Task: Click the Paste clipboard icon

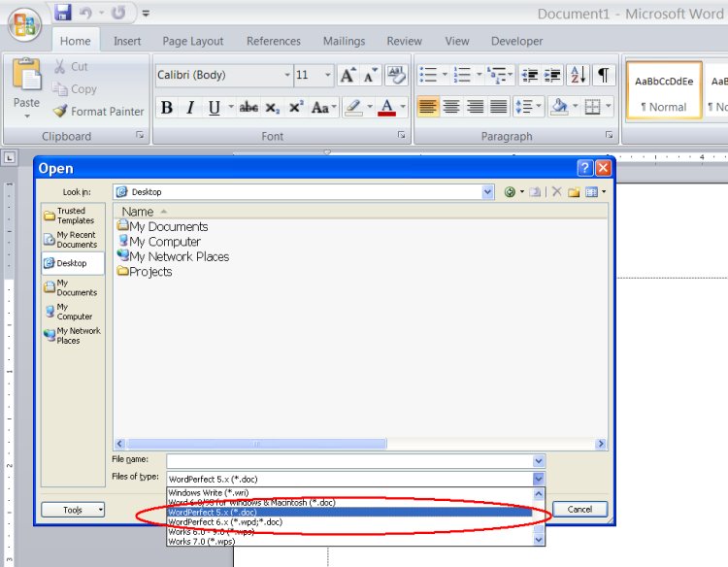Action: click(26, 75)
